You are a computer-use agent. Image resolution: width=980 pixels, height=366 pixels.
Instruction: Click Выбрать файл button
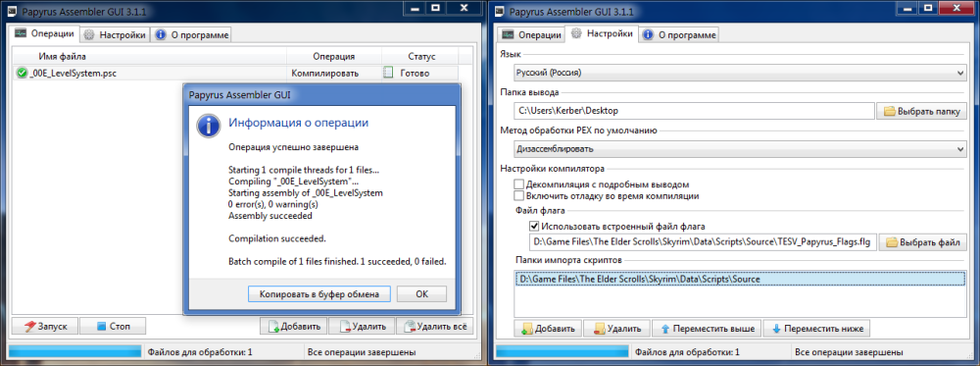pos(923,242)
